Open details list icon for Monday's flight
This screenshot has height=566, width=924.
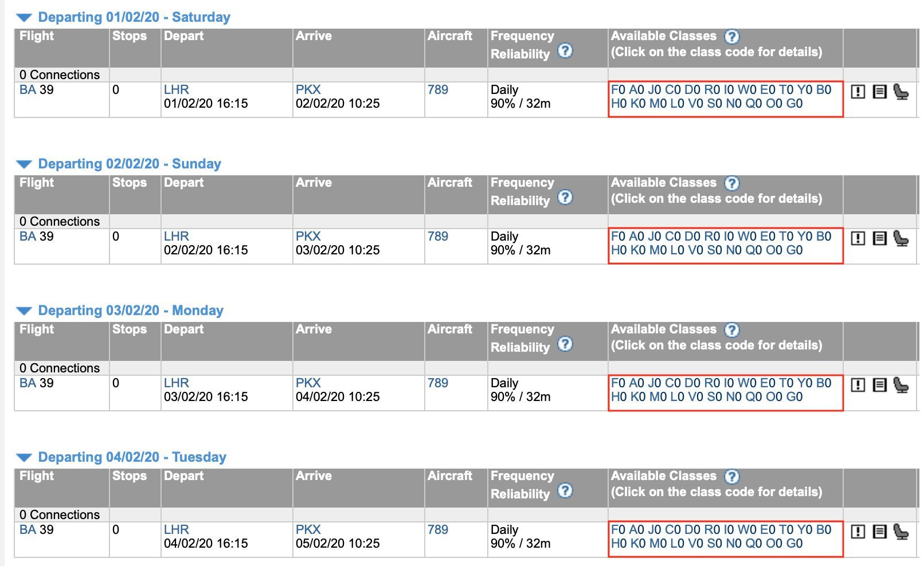pyautogui.click(x=879, y=385)
